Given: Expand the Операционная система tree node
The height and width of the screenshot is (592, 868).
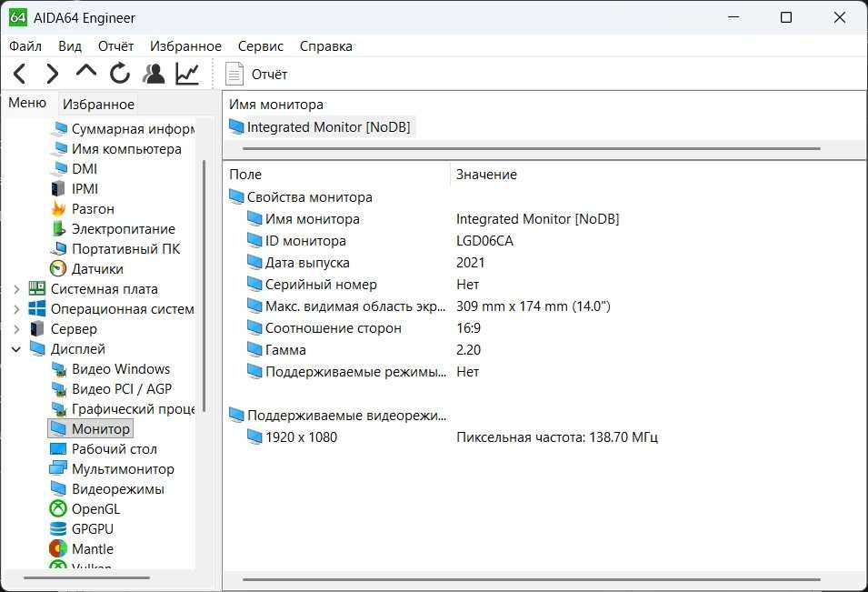Looking at the screenshot, I should (x=16, y=309).
